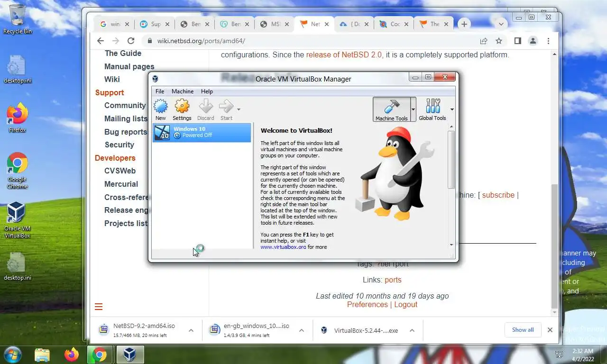Open Recycle Bin desktop icon

point(18,20)
